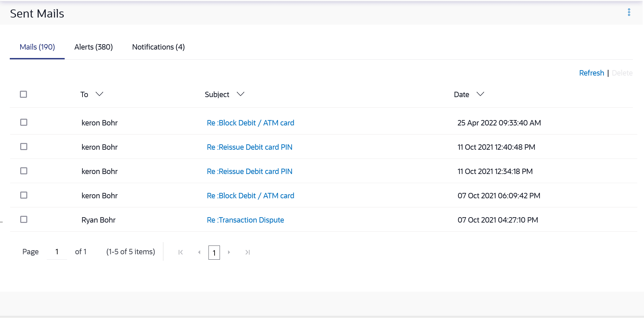The width and height of the screenshot is (644, 318).
Task: Select checkbox for mail sent 12:40:48 PM
Action: (x=24, y=147)
